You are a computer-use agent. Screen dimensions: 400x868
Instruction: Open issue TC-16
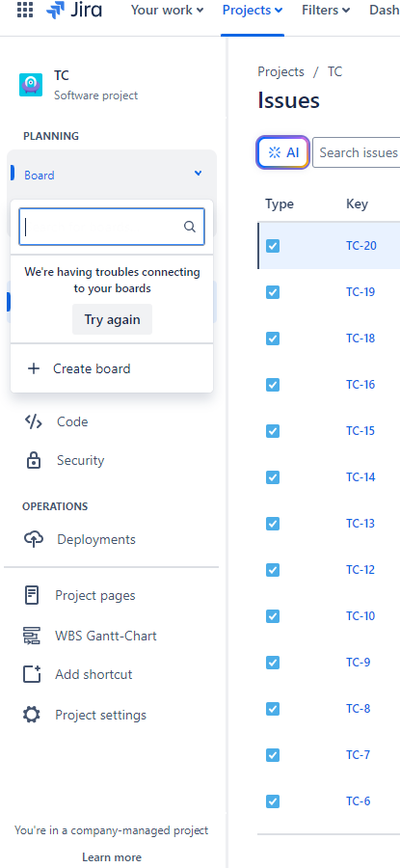360,385
